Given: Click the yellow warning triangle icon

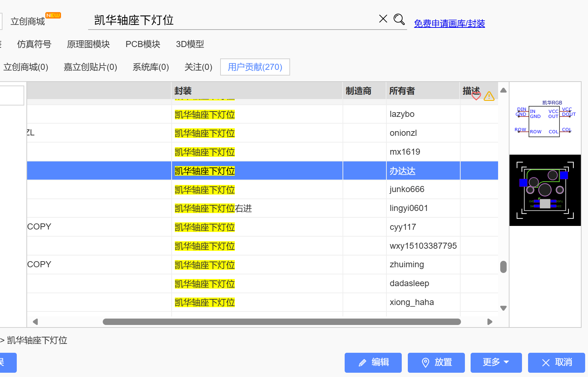Looking at the screenshot, I should click(x=489, y=96).
